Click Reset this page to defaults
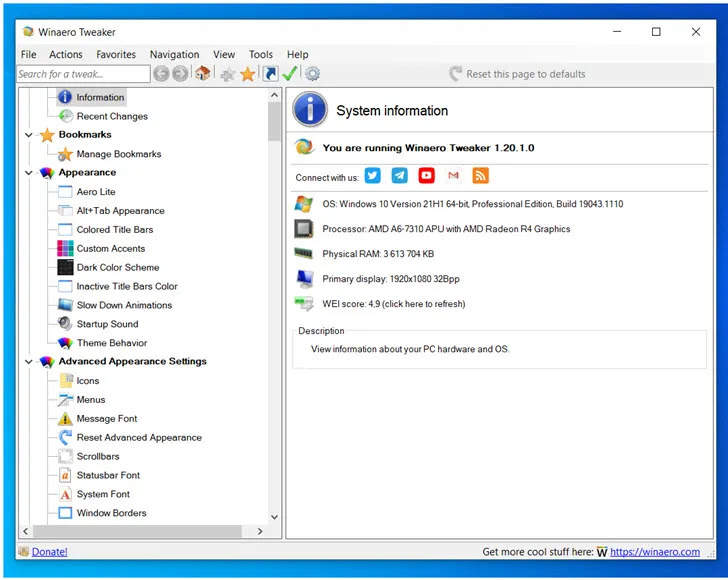728x580 pixels. pos(517,74)
